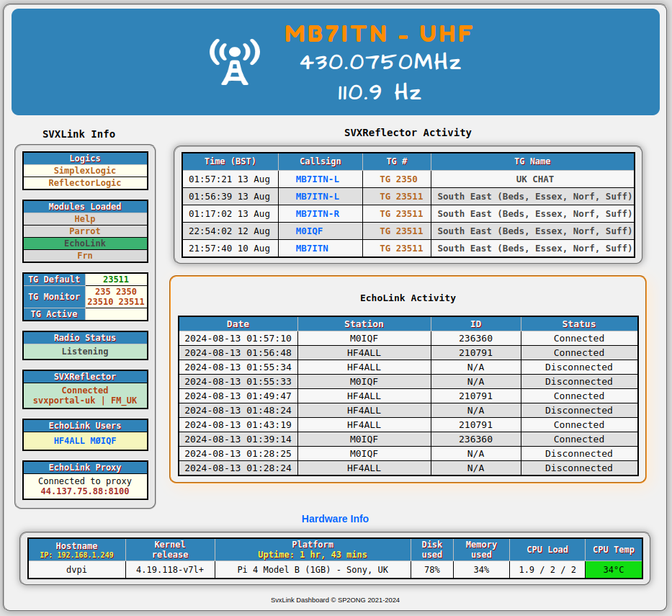
Task: Click the radio tower antenna icon
Action: pos(234,61)
